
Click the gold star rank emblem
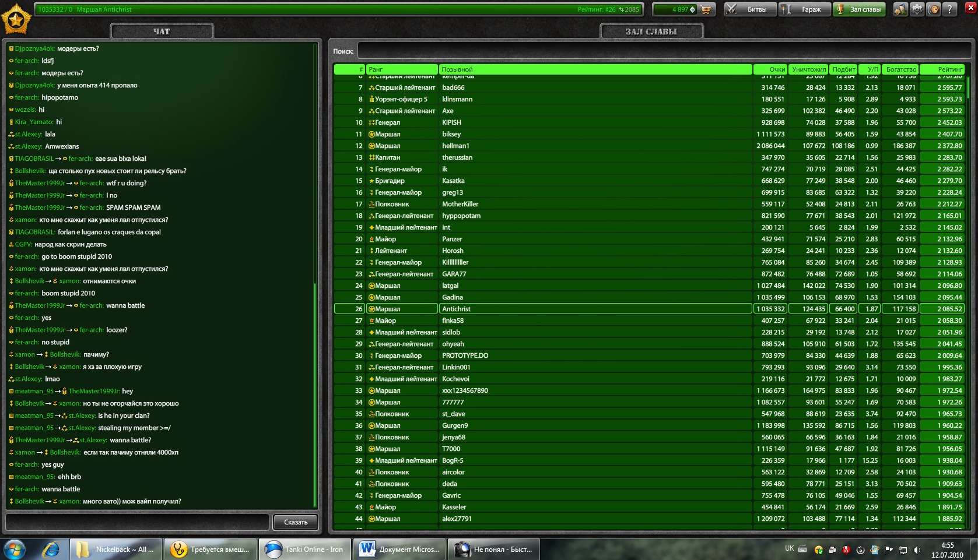point(16,19)
